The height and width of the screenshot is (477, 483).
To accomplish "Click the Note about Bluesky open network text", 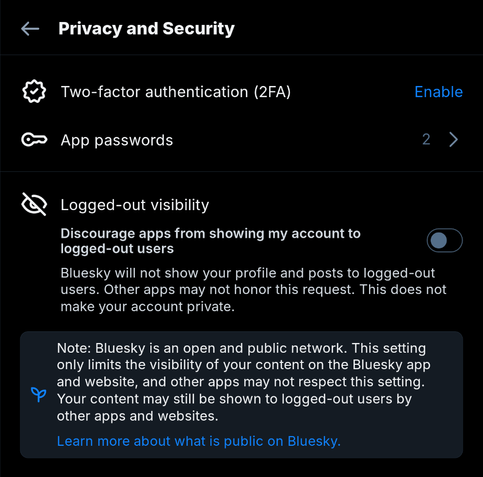I will tap(243, 382).
